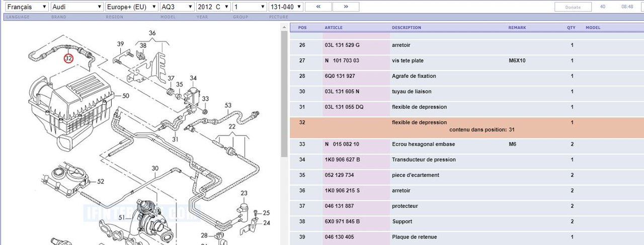The image size is (644, 245).
Task: Select callout number 53 on the diagram
Action: tap(228, 105)
